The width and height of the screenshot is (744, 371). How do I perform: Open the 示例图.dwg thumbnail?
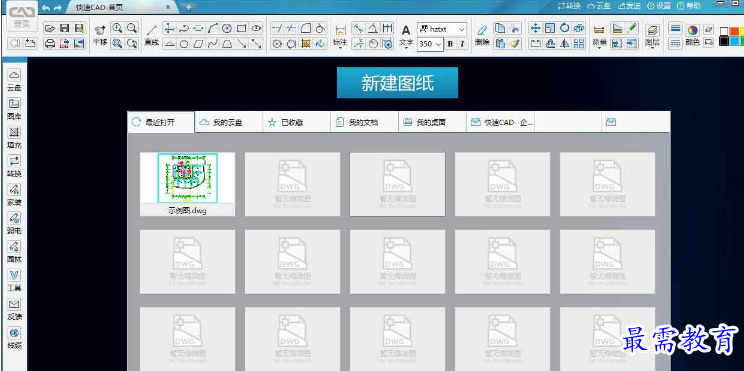pos(187,184)
